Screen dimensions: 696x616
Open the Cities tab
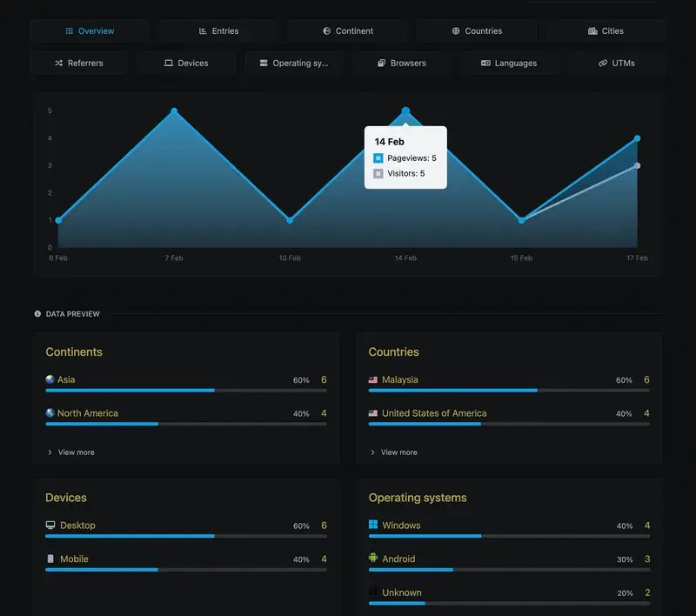pyautogui.click(x=606, y=31)
